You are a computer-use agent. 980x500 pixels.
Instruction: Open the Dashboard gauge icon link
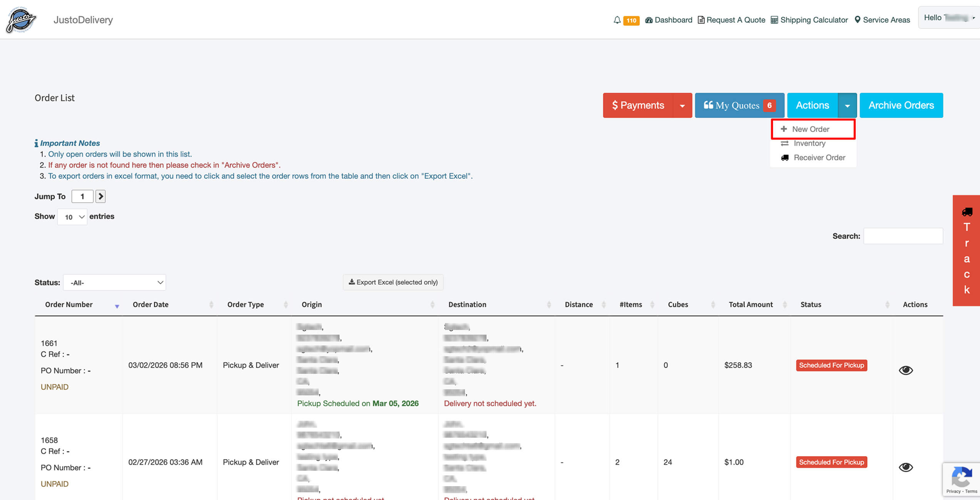click(x=649, y=20)
